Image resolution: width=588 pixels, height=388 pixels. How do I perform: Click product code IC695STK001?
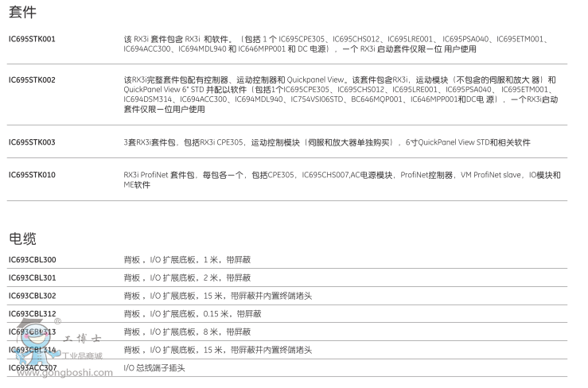pyautogui.click(x=33, y=38)
